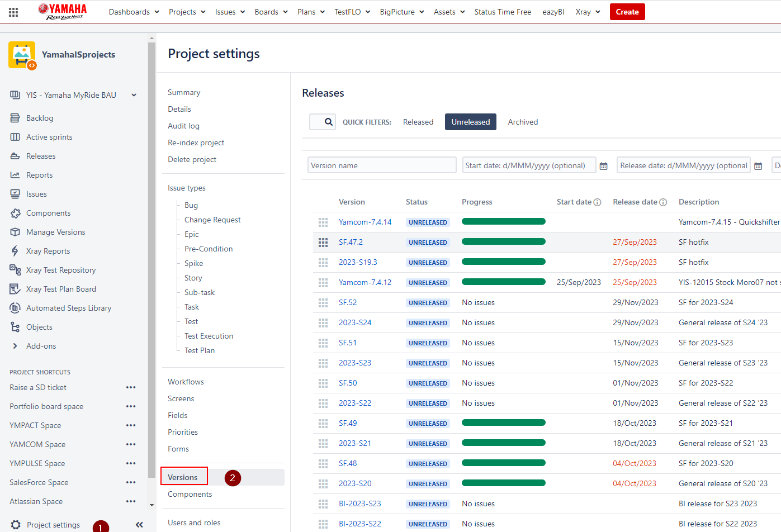The image size is (781, 532).
Task: Grab the drag handle for Yamcom-7.4.14
Action: (323, 222)
